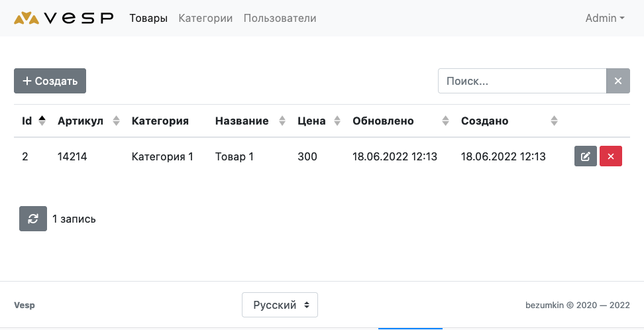Clear search with the X button
644x330 pixels.
coord(617,81)
